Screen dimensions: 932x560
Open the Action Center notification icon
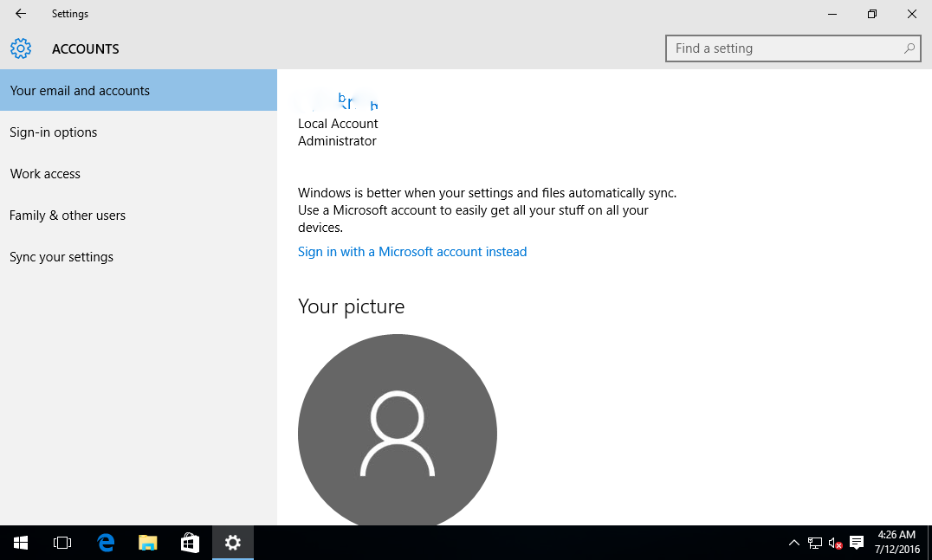pyautogui.click(x=857, y=543)
